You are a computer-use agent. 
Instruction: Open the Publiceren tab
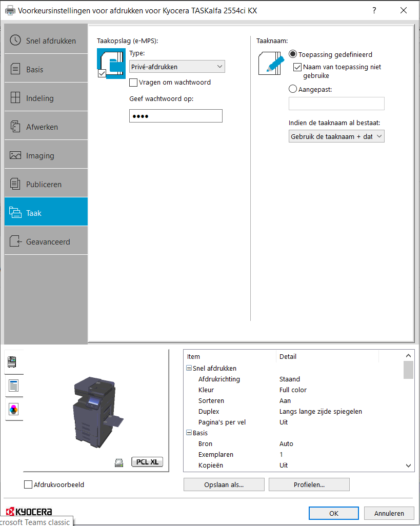tap(46, 184)
